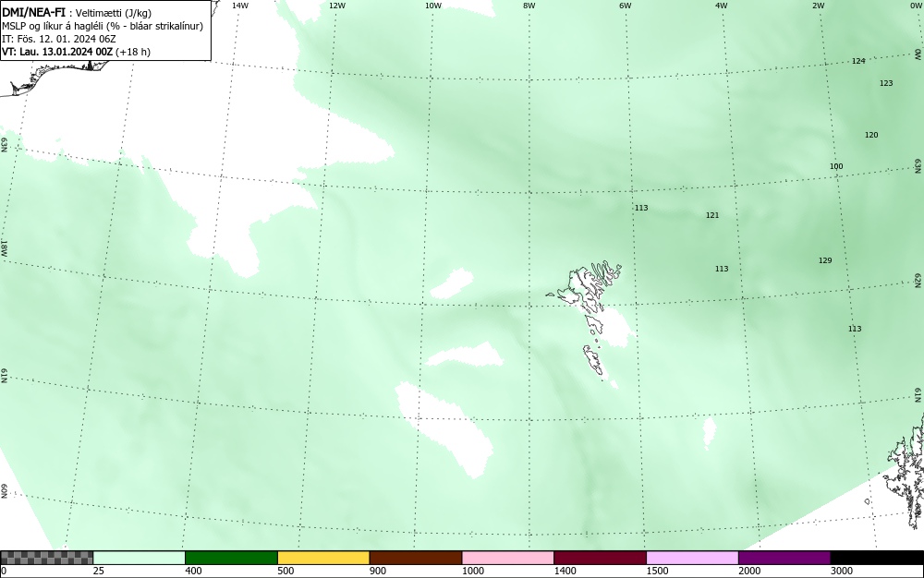924x578 pixels.
Task: Click the 10W longitude label
Action: click(433, 6)
